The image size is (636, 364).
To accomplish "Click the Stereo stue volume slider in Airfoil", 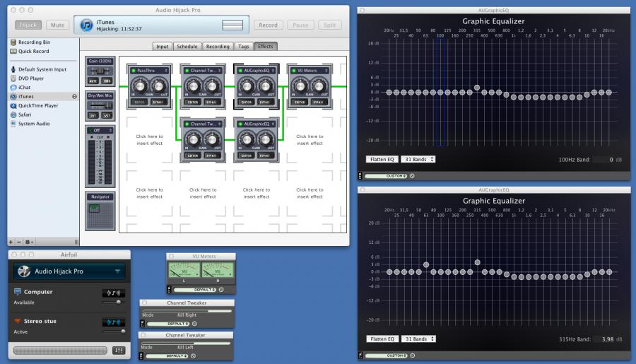I will point(113,331).
